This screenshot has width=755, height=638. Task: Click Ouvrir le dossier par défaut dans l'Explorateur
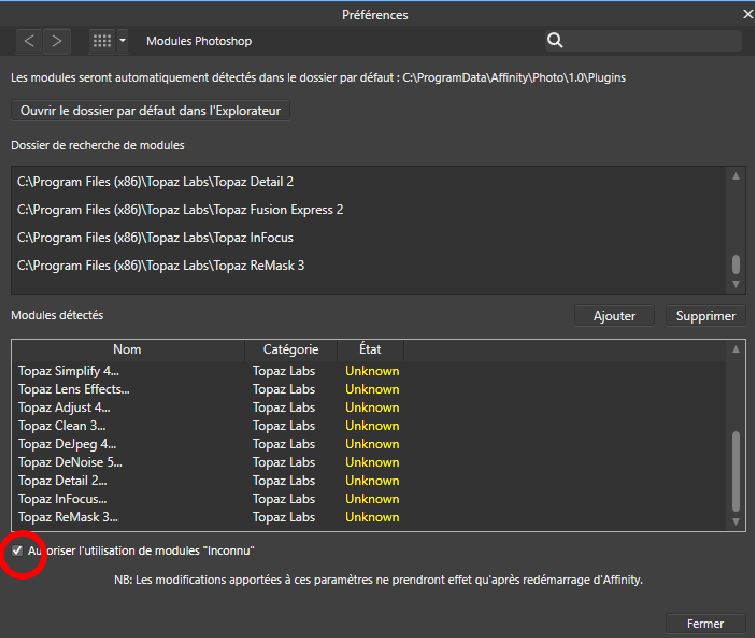(x=150, y=111)
